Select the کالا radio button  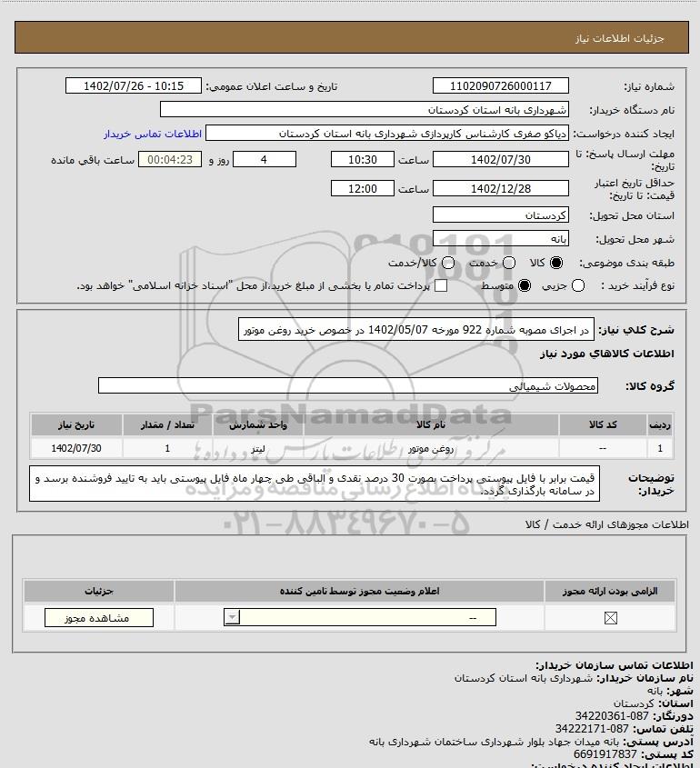(x=556, y=263)
